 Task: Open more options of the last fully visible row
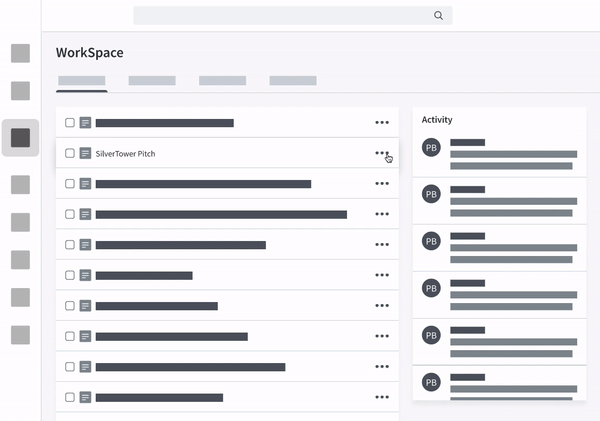pos(382,397)
